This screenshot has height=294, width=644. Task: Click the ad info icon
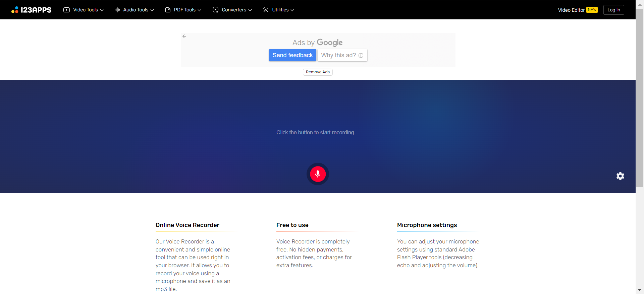361,56
